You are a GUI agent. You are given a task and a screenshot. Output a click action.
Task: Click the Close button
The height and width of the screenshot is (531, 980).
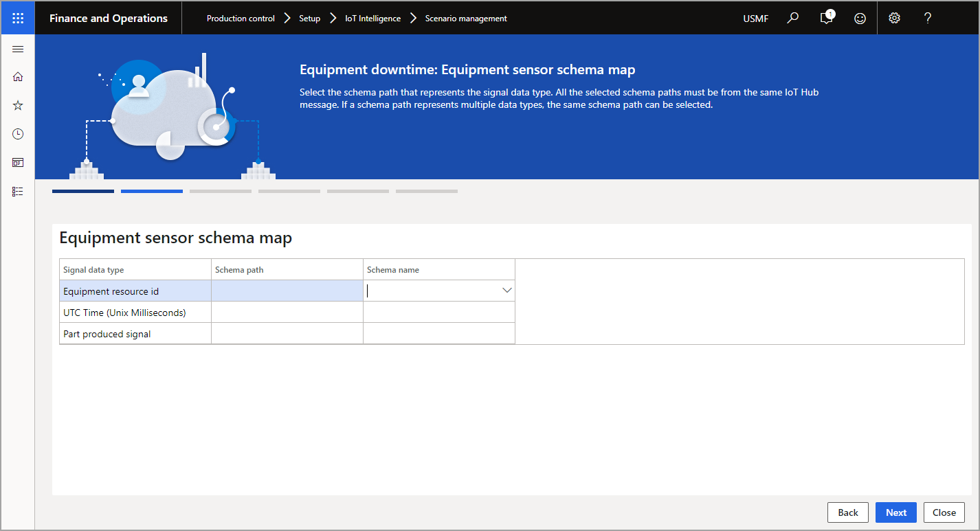pos(944,512)
